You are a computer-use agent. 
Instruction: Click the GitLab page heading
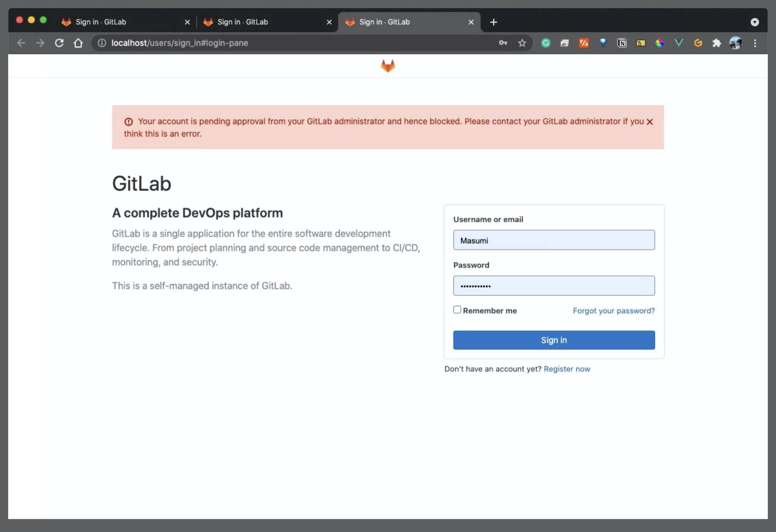coord(142,183)
